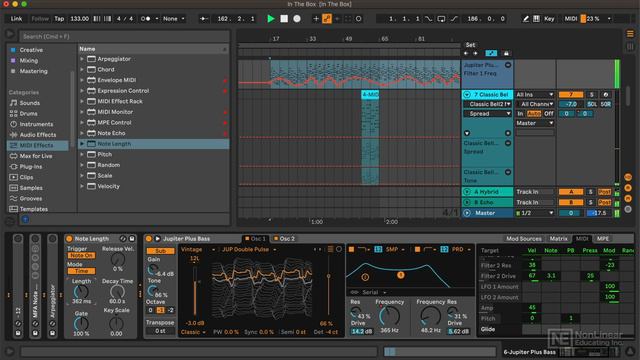Toggle the computer MIDI keyboard icon
This screenshot has width=640, height=360.
536,19
